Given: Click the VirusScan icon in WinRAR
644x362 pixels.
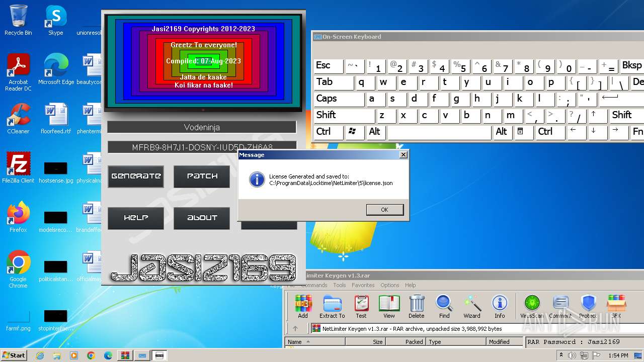Looking at the screenshot, I should [x=532, y=307].
